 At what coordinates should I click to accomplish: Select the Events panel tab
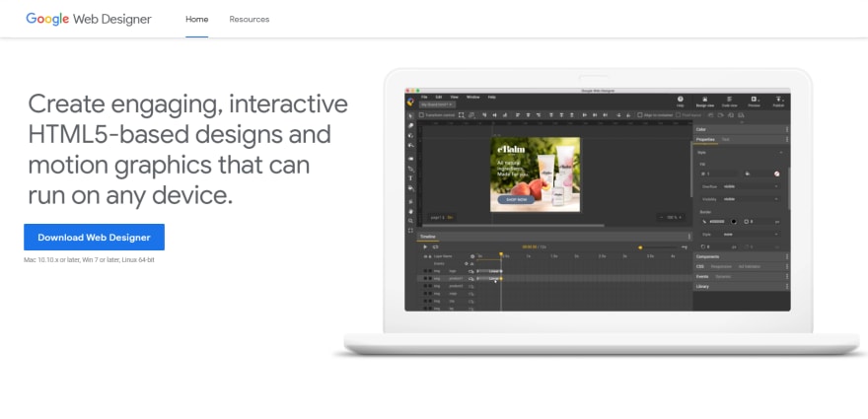702,277
